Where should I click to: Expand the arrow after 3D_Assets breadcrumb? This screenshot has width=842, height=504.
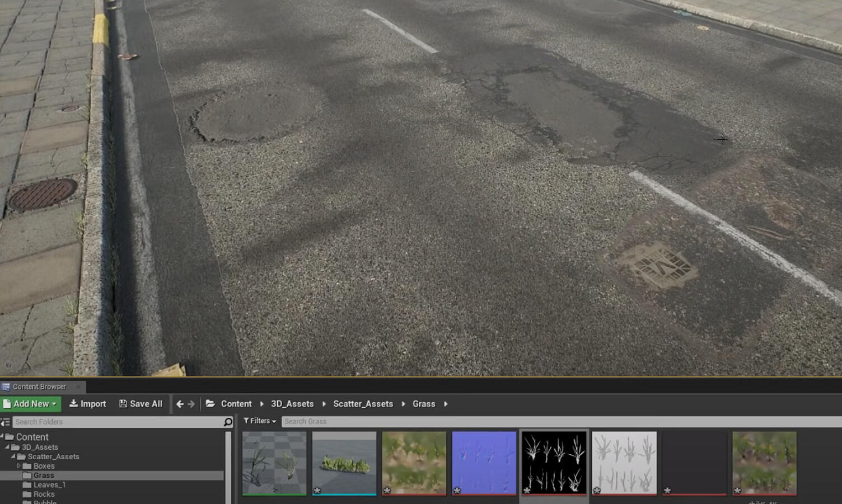point(324,404)
